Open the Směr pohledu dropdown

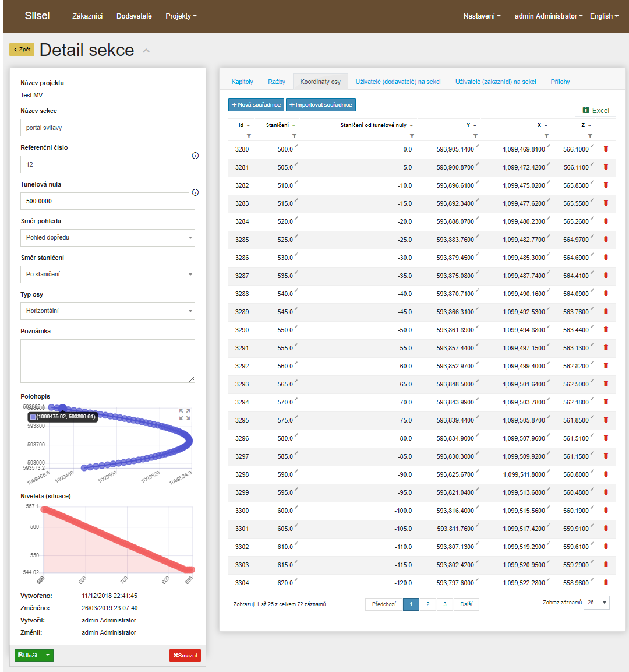coord(108,238)
